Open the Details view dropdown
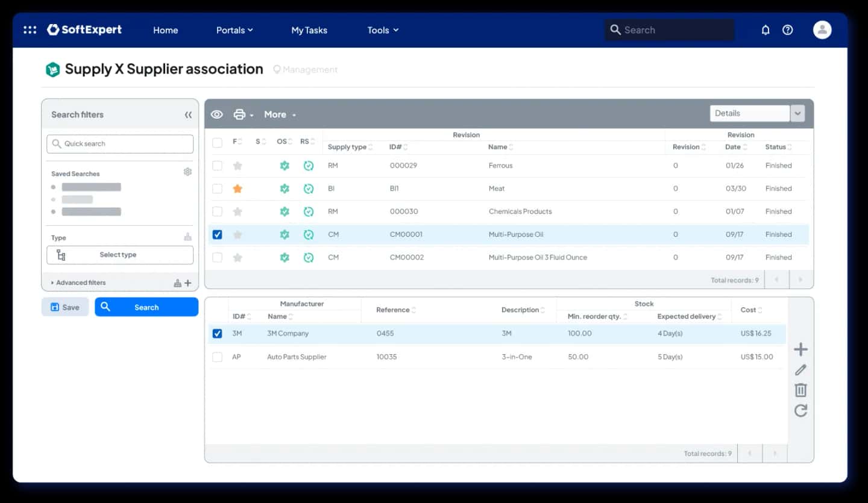The height and width of the screenshot is (503, 868). pyautogui.click(x=757, y=113)
